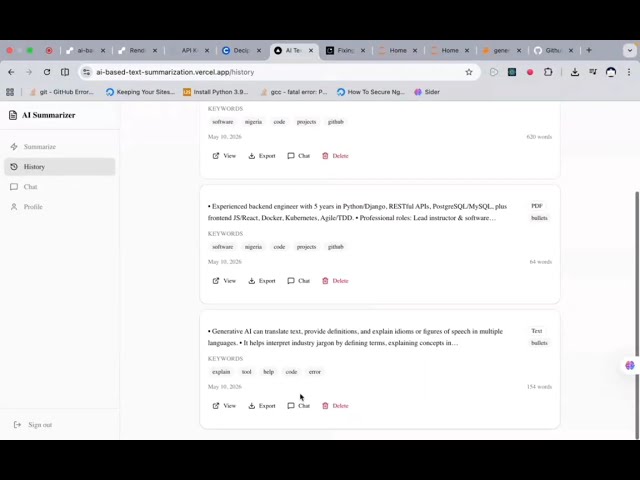Click the PDF badge on engineer summary
Image resolution: width=640 pixels, height=480 pixels.
pyautogui.click(x=537, y=206)
